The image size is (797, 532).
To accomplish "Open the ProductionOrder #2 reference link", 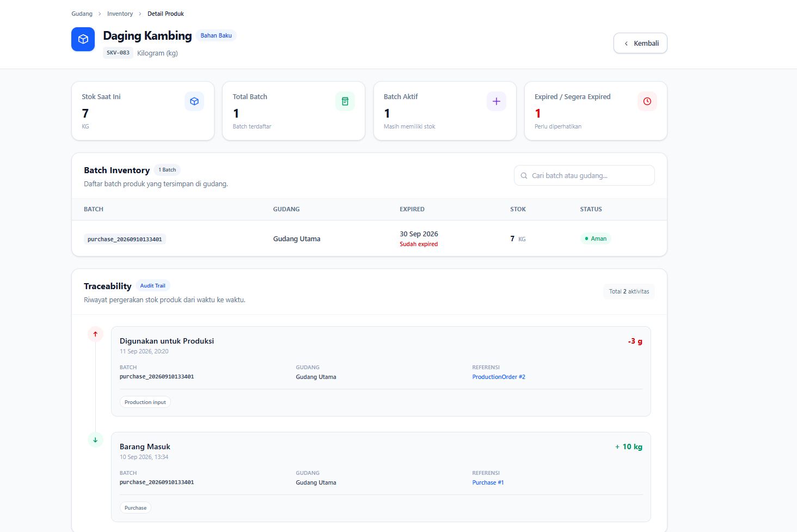I will point(499,377).
